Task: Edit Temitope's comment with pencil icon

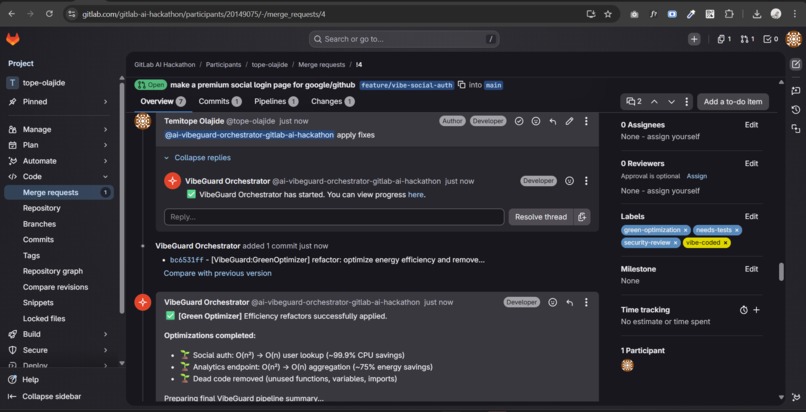Action: (569, 121)
